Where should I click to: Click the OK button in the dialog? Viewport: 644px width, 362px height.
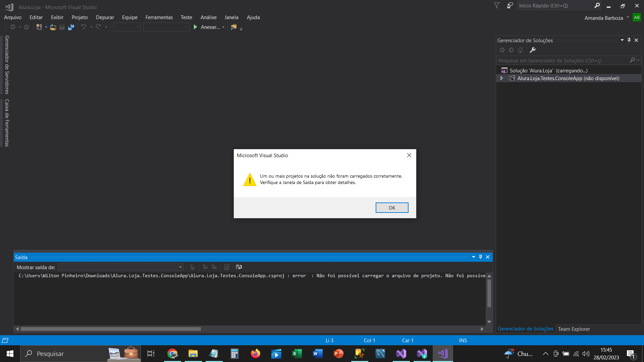click(x=392, y=208)
